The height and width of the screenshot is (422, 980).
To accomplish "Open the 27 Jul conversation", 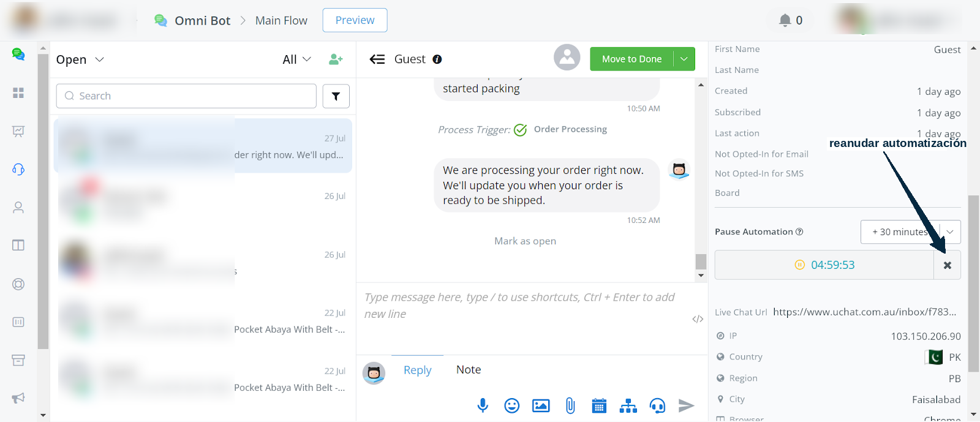I will (x=203, y=146).
